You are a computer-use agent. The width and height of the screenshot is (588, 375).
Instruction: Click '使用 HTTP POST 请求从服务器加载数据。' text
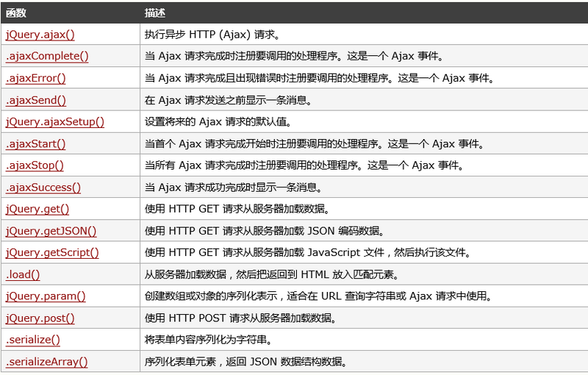pos(241,318)
